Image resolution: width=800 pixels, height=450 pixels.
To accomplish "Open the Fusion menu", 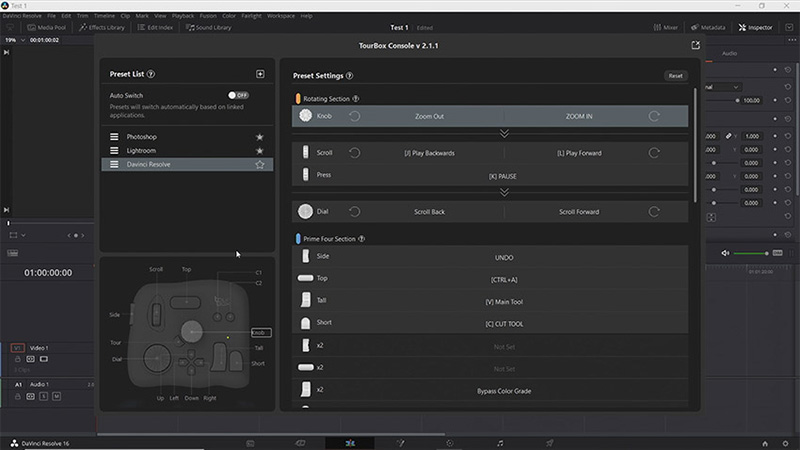I will coord(208,16).
